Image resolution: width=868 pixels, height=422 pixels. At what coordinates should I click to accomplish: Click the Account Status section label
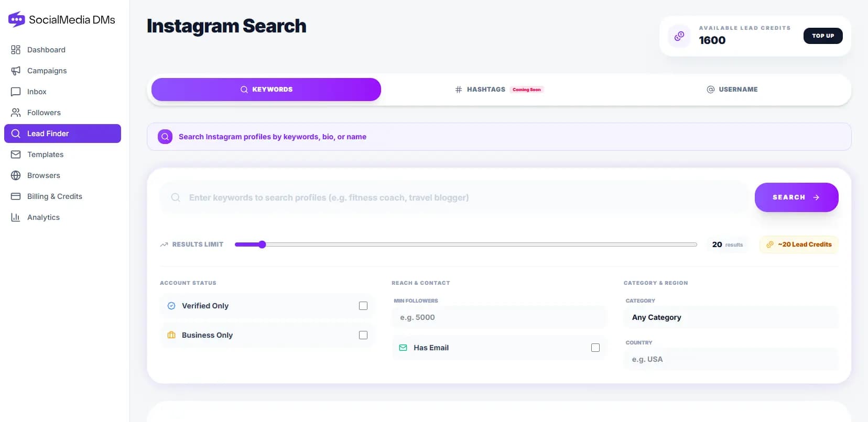pyautogui.click(x=188, y=283)
